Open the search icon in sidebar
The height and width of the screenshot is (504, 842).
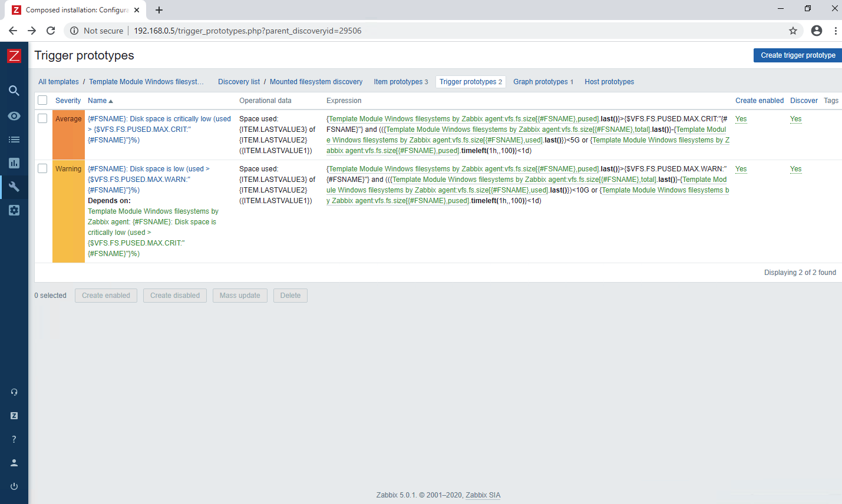pos(14,91)
